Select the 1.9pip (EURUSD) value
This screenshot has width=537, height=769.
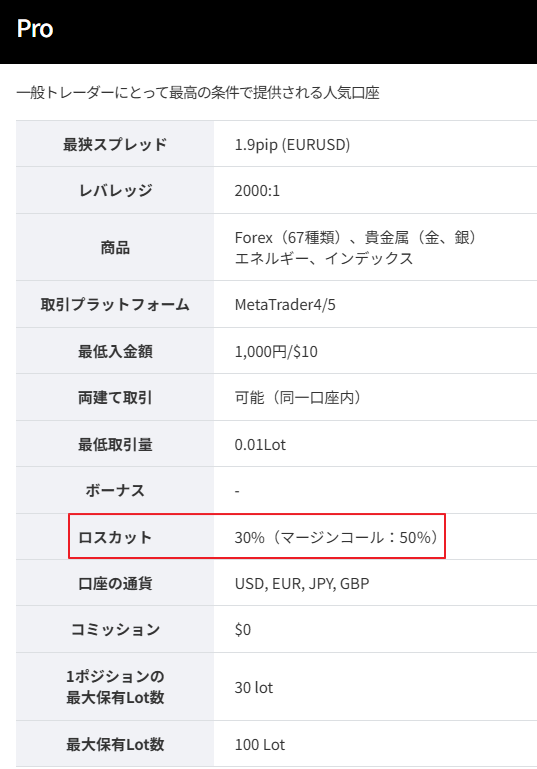point(292,145)
